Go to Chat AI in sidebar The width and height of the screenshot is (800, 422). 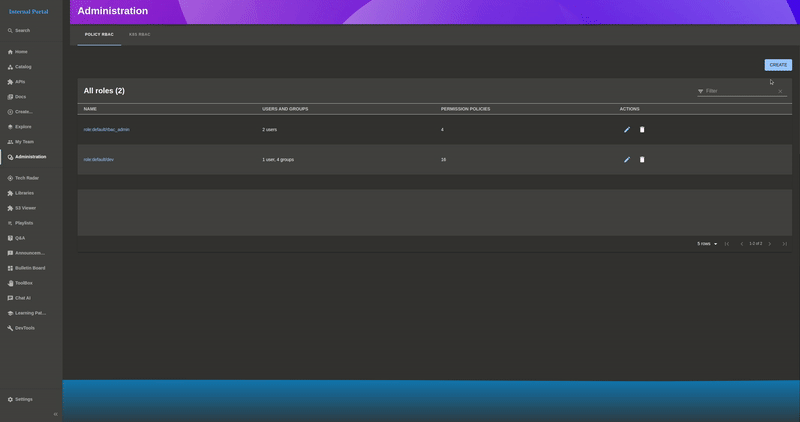[22, 298]
